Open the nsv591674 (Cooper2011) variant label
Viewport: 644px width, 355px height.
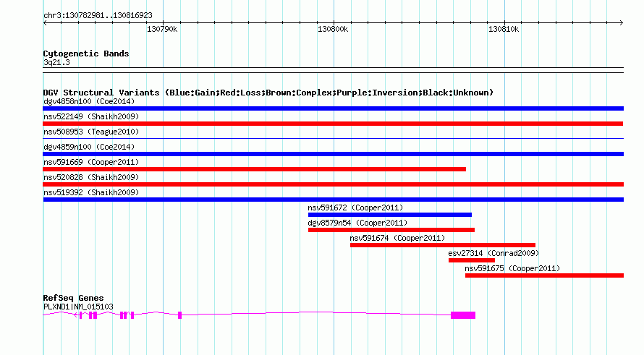(397, 238)
